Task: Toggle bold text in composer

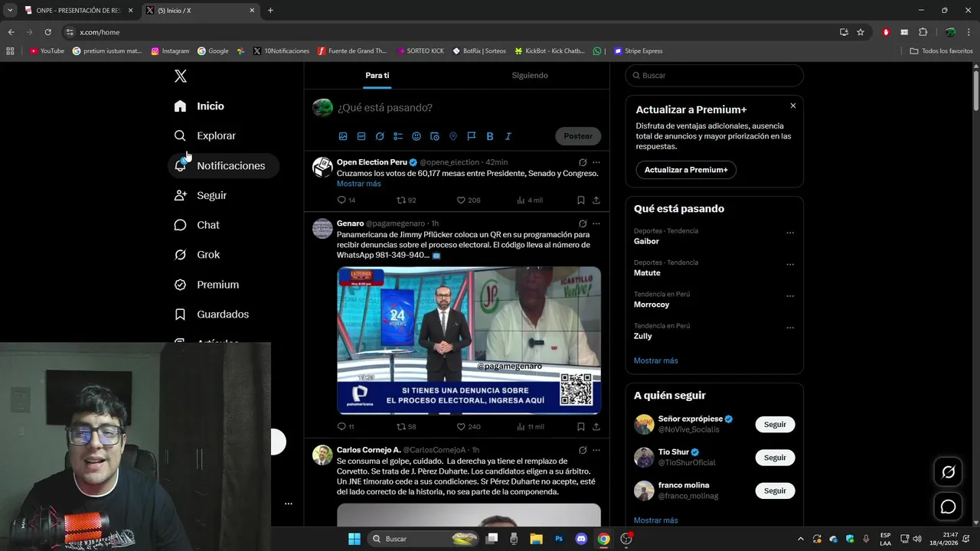Action: [x=490, y=136]
